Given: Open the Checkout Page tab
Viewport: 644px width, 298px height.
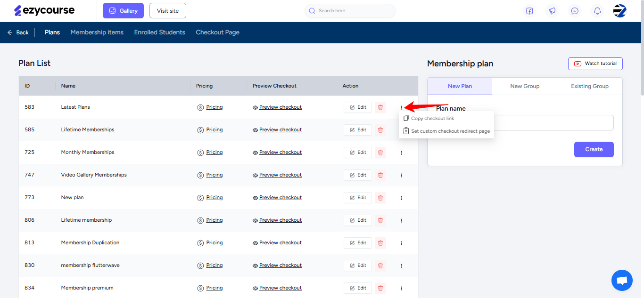Looking at the screenshot, I should pyautogui.click(x=217, y=32).
